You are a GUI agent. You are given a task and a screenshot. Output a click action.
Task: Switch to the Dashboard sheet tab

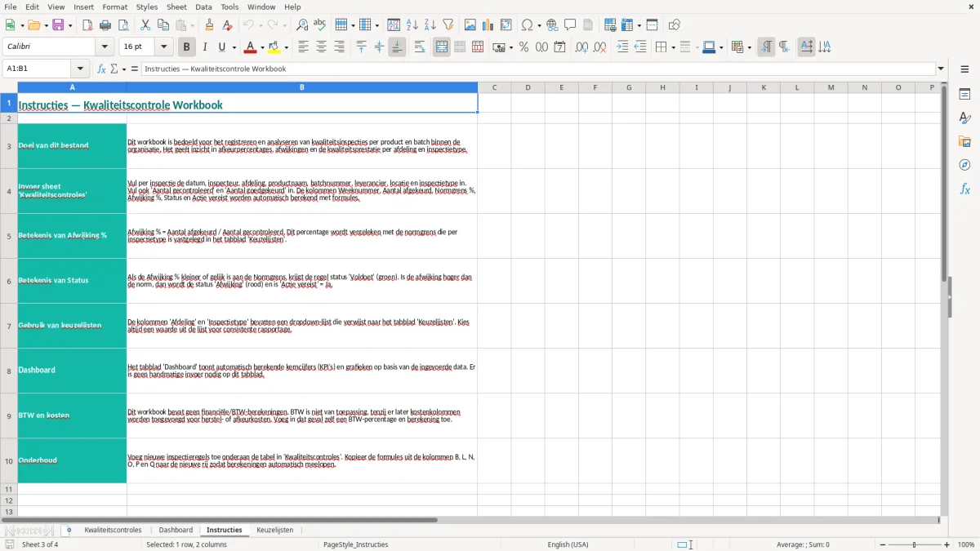[x=176, y=530]
